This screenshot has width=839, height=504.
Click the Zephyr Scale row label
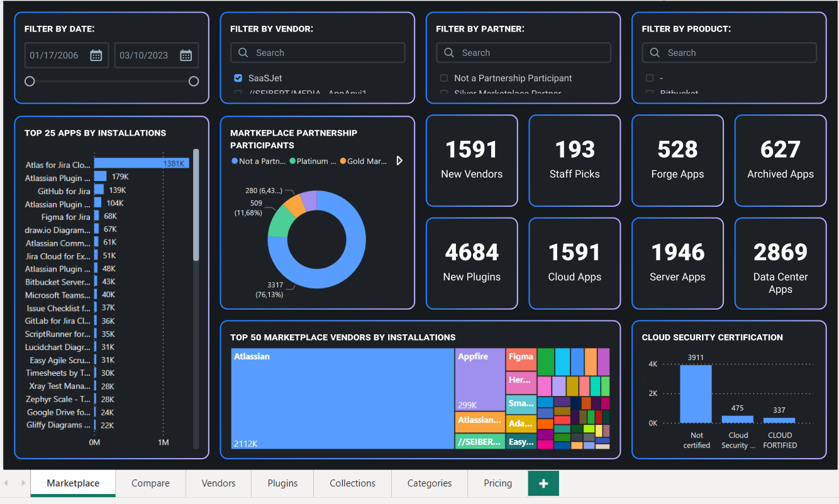[58, 399]
